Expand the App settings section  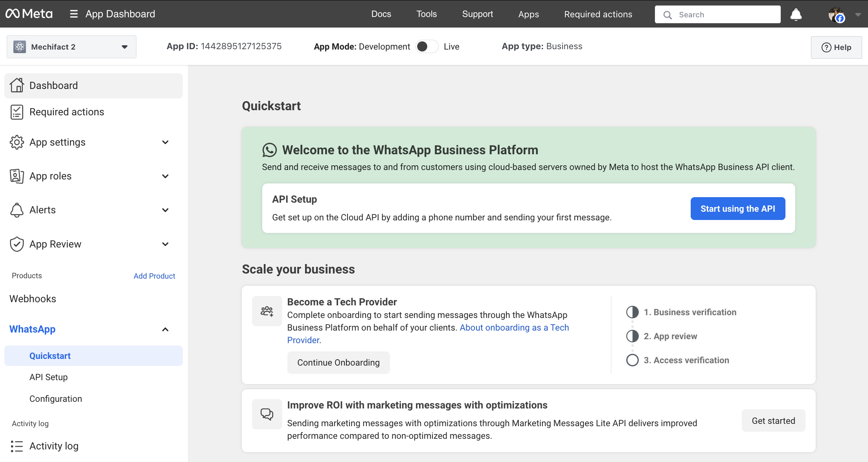click(x=166, y=142)
